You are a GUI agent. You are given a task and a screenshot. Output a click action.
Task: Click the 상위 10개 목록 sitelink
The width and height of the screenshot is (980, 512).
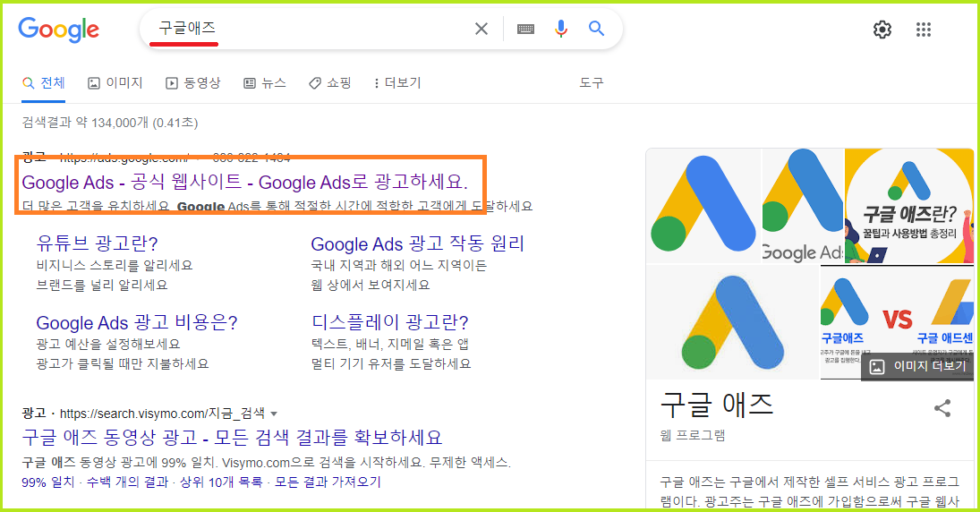[x=221, y=482]
